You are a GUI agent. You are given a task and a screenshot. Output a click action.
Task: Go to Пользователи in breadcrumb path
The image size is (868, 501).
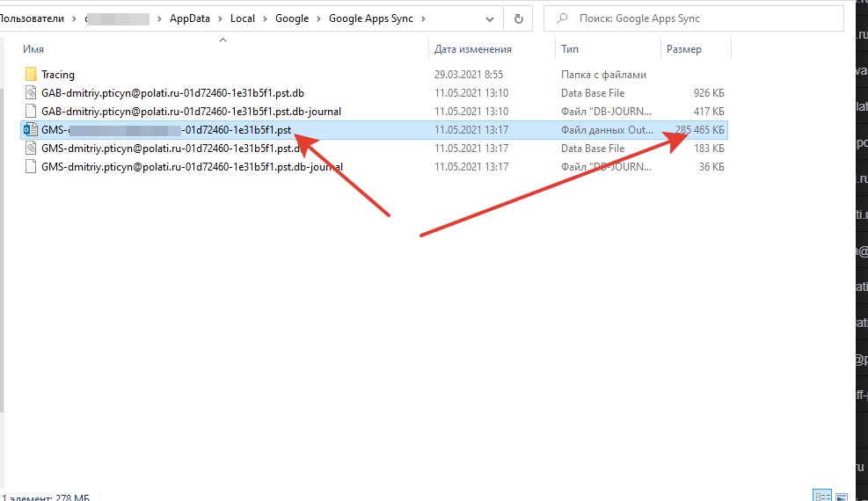click(33, 18)
